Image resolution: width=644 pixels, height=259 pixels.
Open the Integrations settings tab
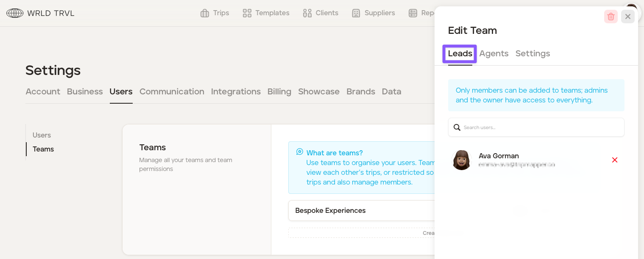pyautogui.click(x=236, y=92)
